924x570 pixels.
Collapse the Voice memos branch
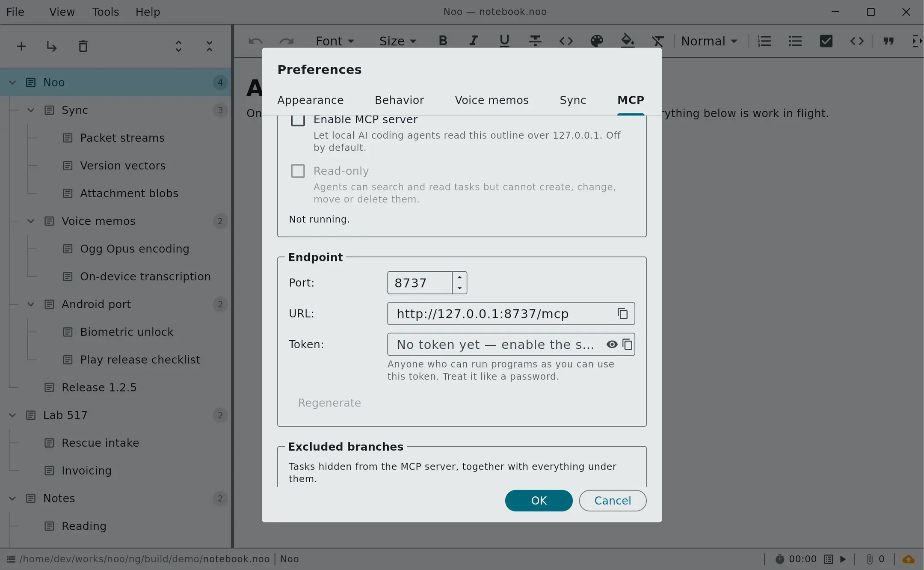click(31, 221)
